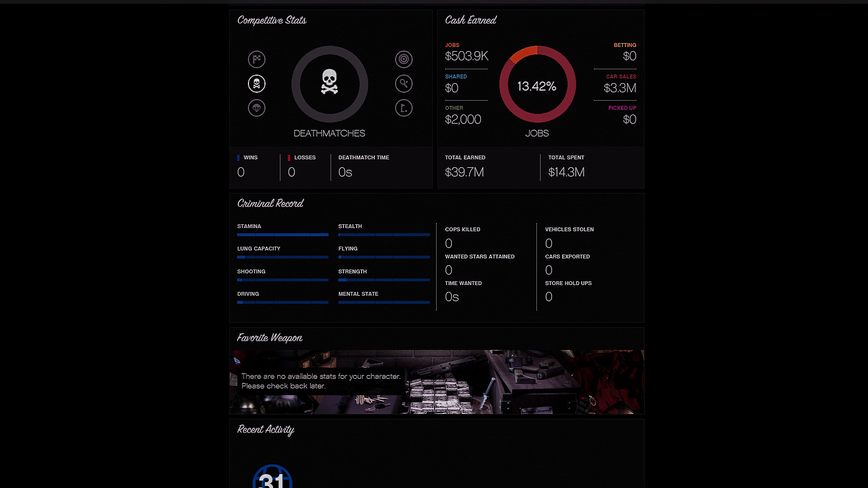Viewport: 868px width, 488px height.
Task: Select the Darts target icon
Action: [404, 59]
